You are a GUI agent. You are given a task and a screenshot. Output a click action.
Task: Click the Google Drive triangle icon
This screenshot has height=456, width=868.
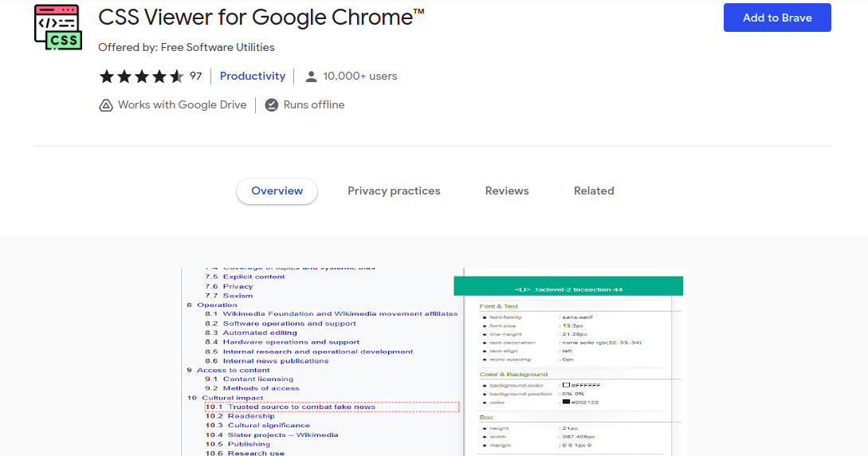(106, 105)
